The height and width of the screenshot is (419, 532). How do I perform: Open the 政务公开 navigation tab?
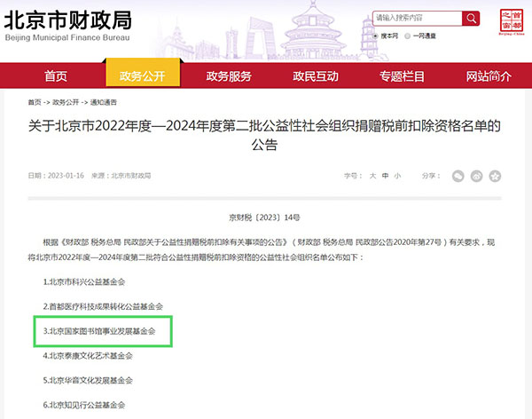click(143, 74)
